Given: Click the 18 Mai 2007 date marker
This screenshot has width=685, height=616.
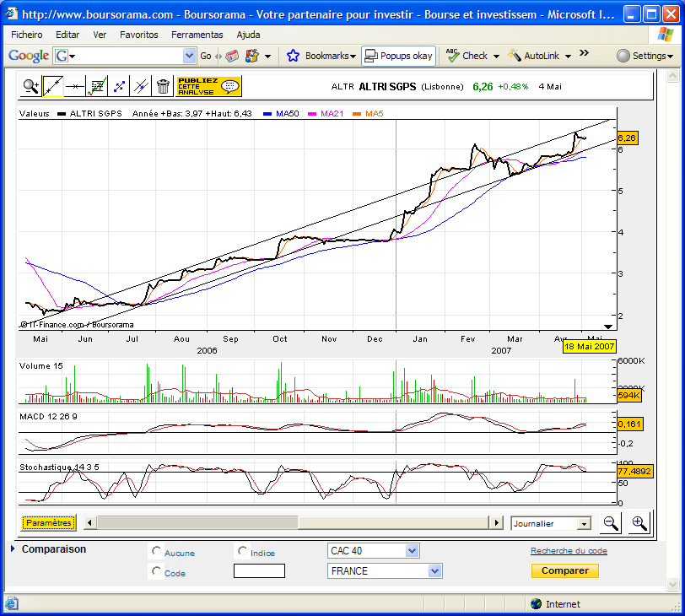Looking at the screenshot, I should pyautogui.click(x=590, y=347).
